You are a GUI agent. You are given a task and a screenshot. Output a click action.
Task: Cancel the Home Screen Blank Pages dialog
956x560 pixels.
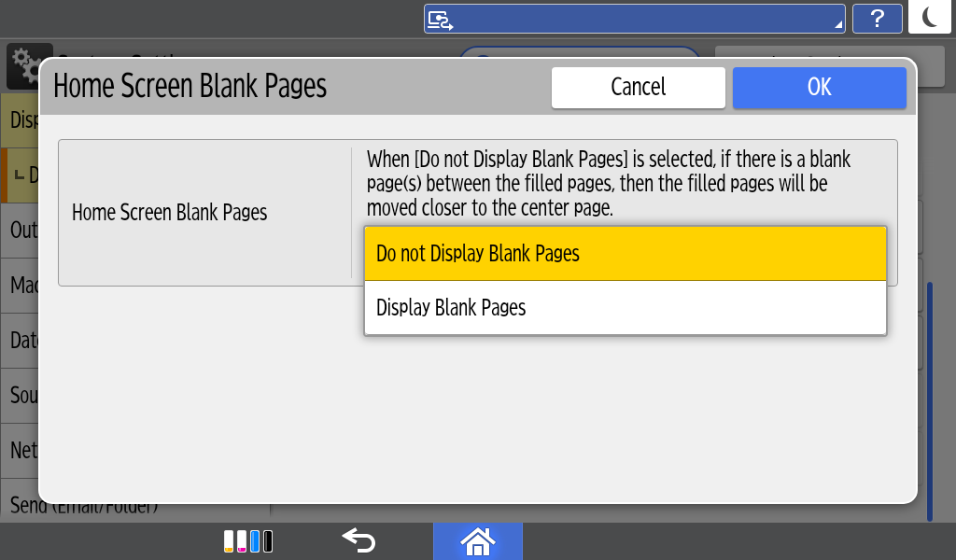pyautogui.click(x=638, y=88)
